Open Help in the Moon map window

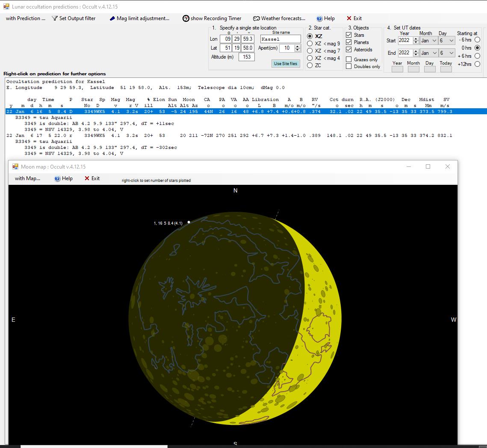[63, 178]
